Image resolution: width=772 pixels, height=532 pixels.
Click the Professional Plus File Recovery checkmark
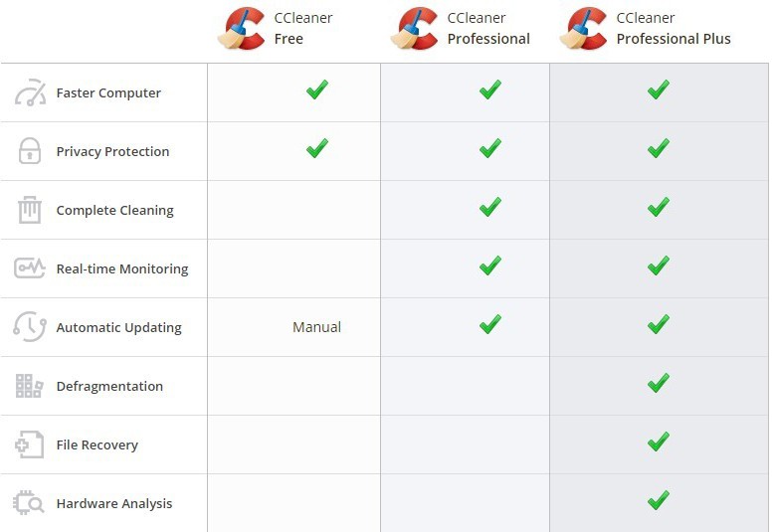tap(659, 442)
